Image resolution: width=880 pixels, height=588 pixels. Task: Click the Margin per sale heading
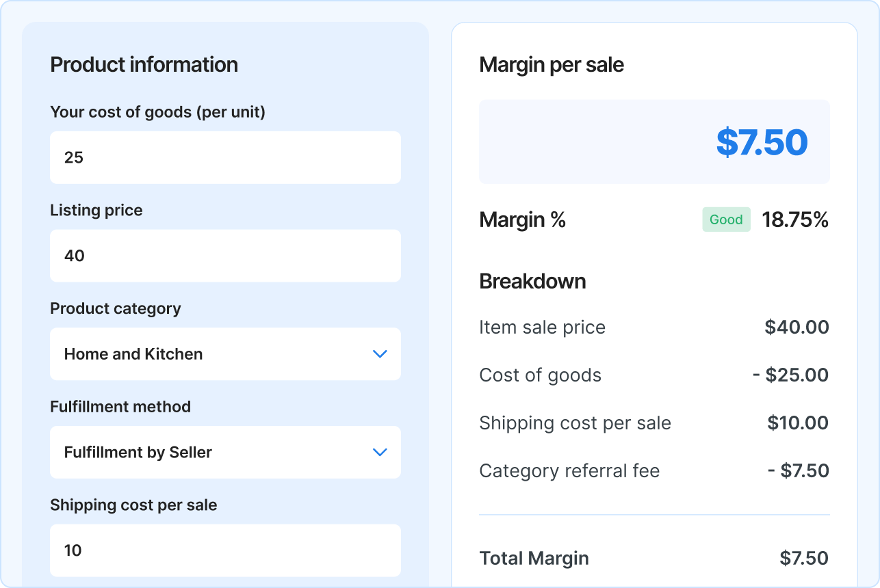pos(552,65)
